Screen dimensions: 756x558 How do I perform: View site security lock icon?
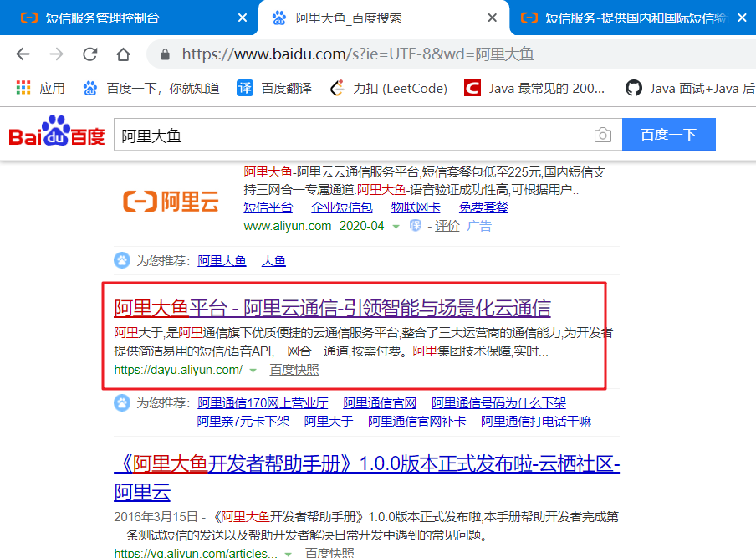165,54
